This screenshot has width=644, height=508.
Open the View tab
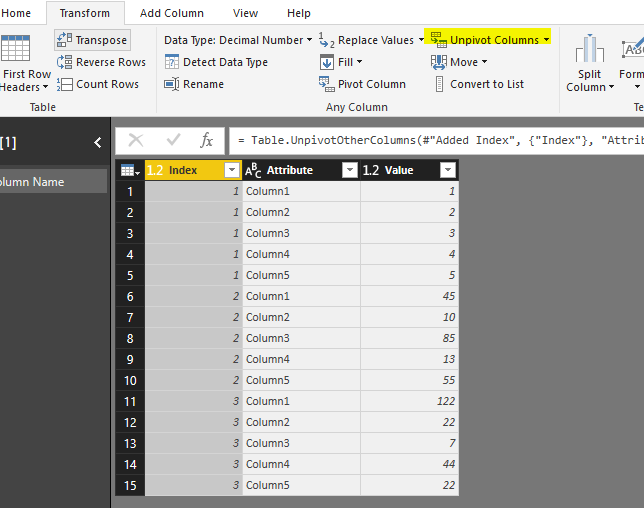tap(245, 13)
